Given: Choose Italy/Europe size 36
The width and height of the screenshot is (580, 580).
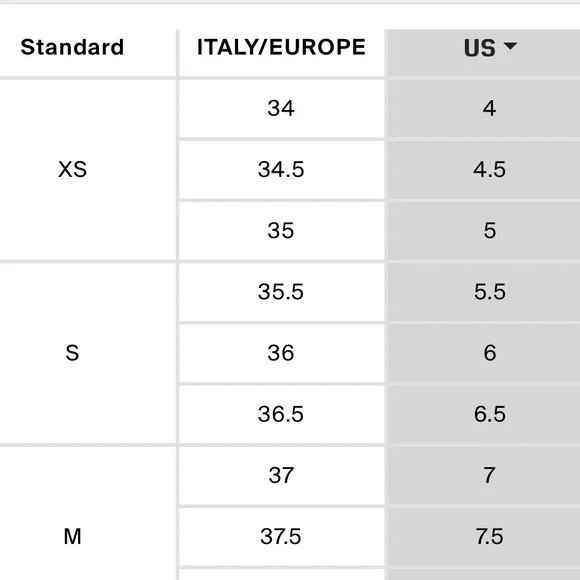Looking at the screenshot, I should click(281, 353).
